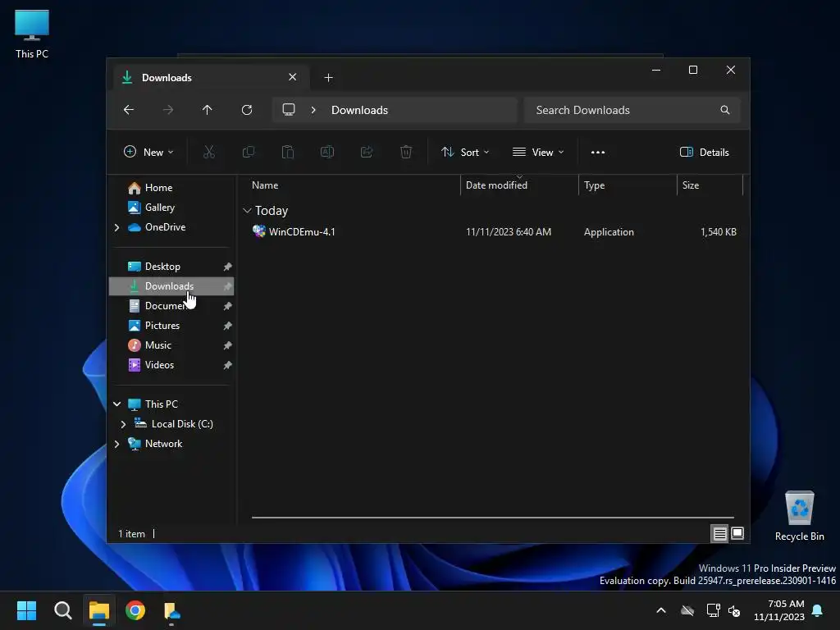Collapse the This PC tree node
Viewport: 840px width, 630px height.
coord(116,404)
